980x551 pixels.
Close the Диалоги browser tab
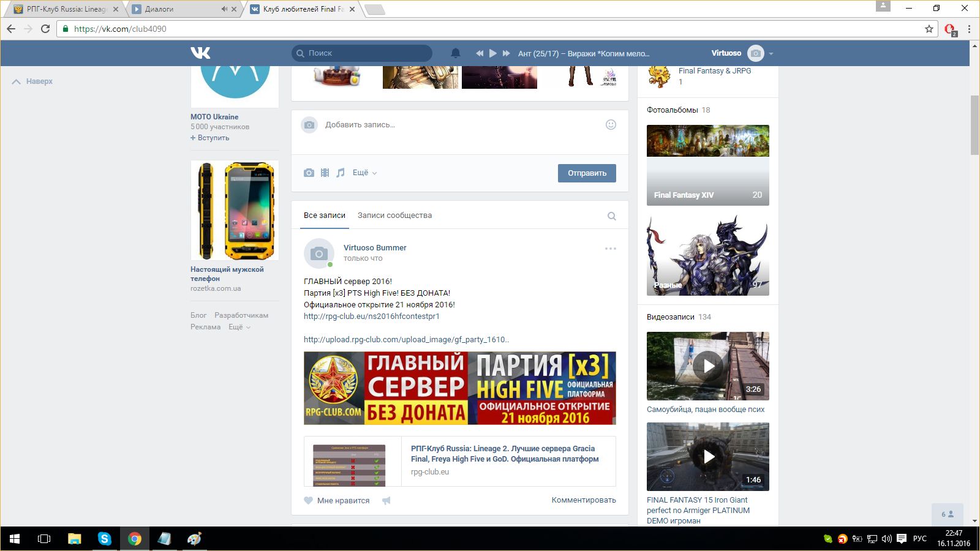(x=234, y=9)
